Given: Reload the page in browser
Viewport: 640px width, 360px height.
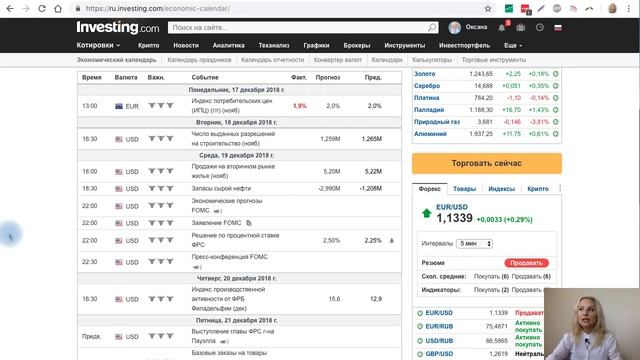Looking at the screenshot, I should [42, 9].
